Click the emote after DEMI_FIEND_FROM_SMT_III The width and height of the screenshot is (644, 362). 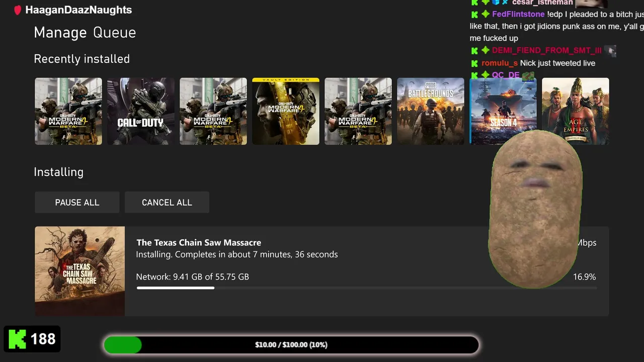[x=610, y=50]
